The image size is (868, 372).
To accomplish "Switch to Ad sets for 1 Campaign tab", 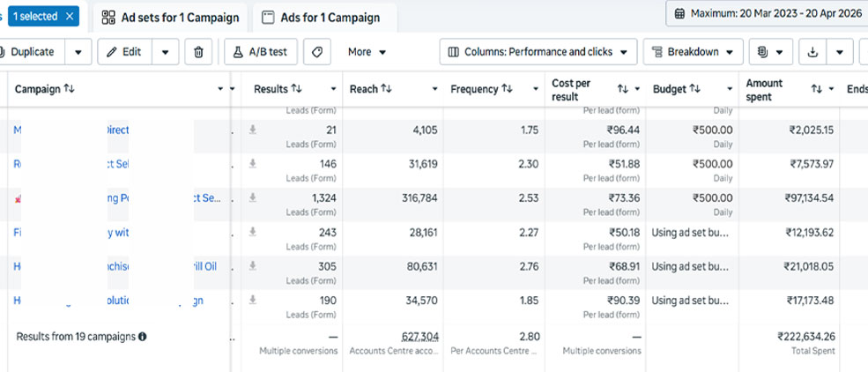I will pos(170,18).
